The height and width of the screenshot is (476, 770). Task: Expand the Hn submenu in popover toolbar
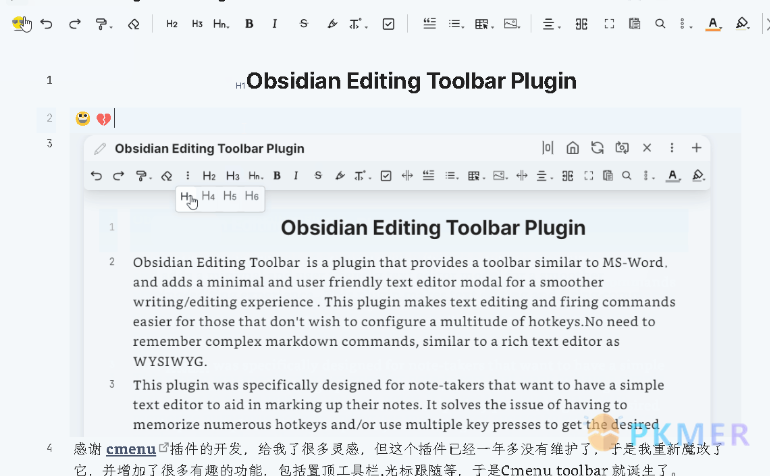256,176
